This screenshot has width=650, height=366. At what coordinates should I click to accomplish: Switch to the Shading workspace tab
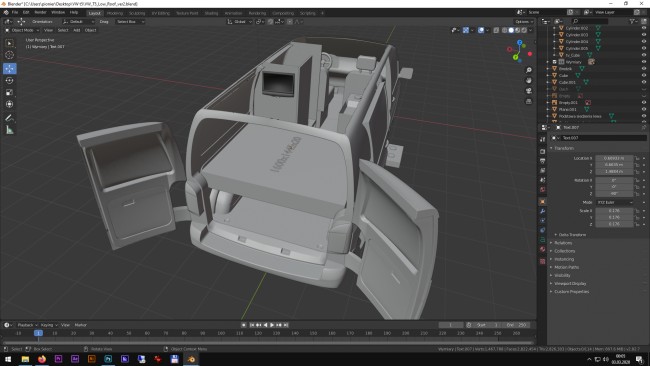click(211, 13)
